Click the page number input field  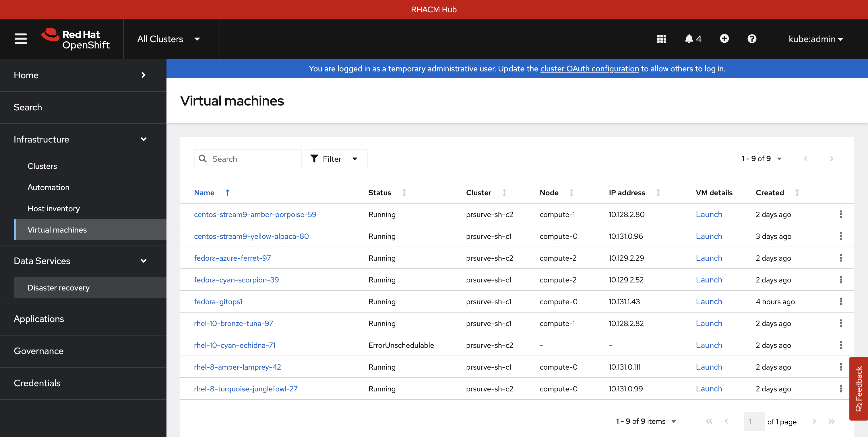754,421
